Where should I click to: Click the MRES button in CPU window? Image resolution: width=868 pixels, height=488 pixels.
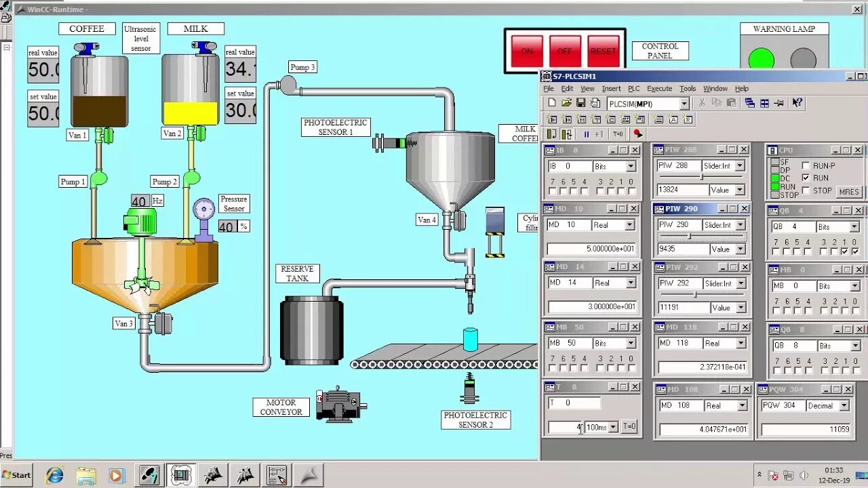[x=849, y=192]
